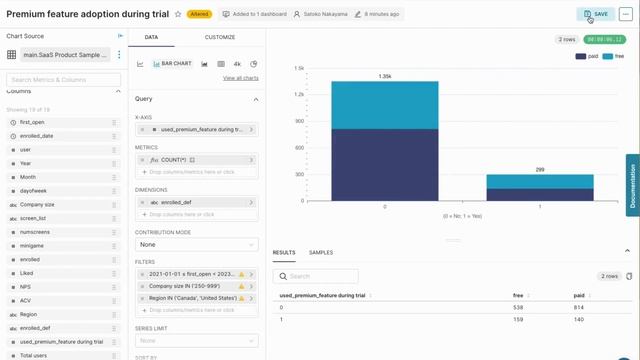
Task: Select the big number 4k chart type
Action: [237, 64]
